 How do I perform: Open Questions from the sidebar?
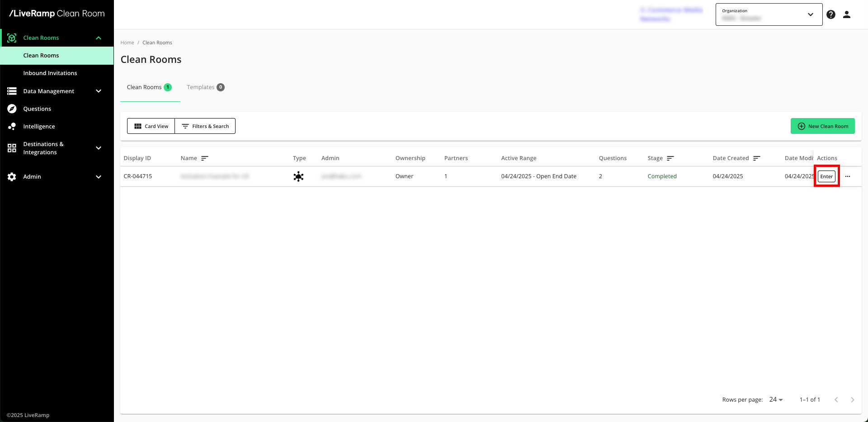click(x=37, y=109)
